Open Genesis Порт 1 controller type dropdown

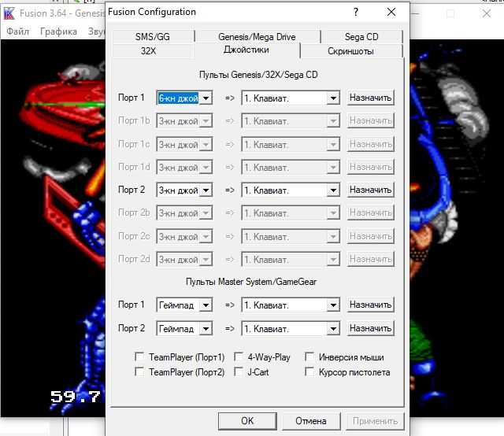point(184,98)
